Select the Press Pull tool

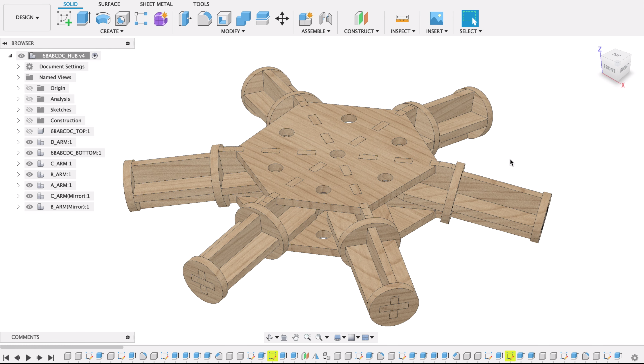coord(185,18)
